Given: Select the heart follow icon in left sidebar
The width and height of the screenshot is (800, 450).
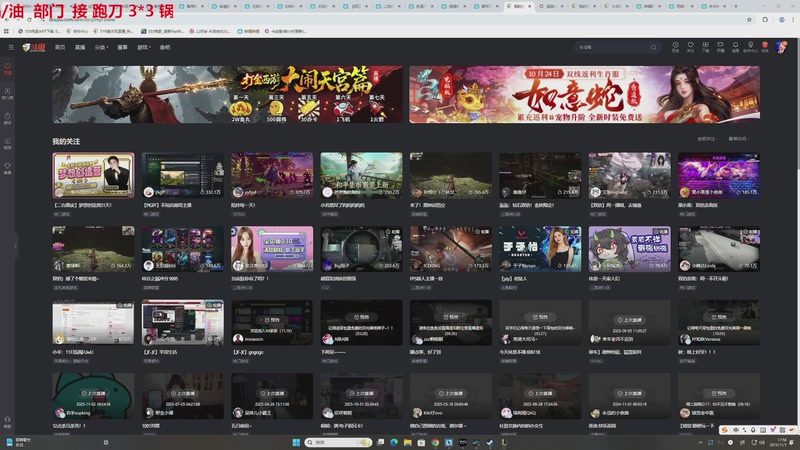Looking at the screenshot, I should [7, 68].
